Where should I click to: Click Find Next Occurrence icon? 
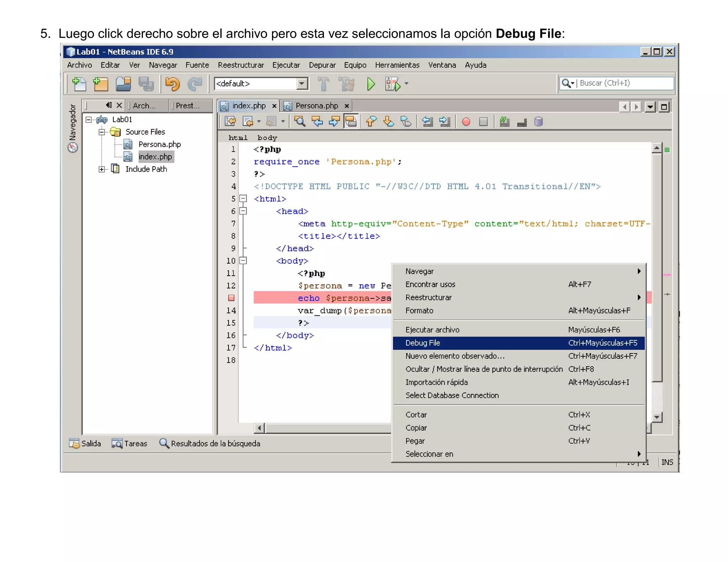click(x=334, y=121)
